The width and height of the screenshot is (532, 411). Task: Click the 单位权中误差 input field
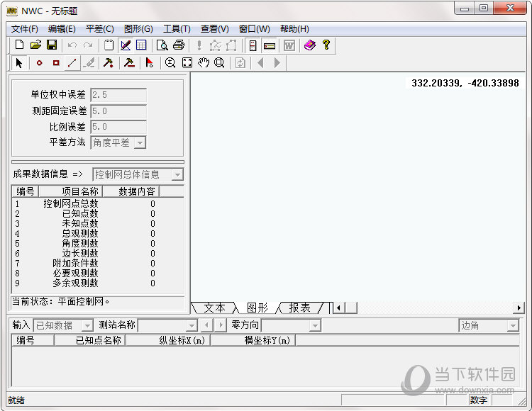click(118, 95)
